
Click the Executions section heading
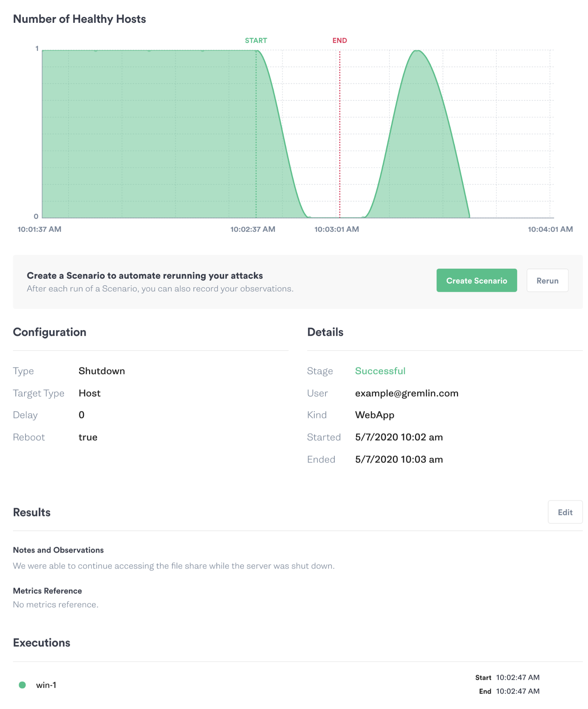42,642
